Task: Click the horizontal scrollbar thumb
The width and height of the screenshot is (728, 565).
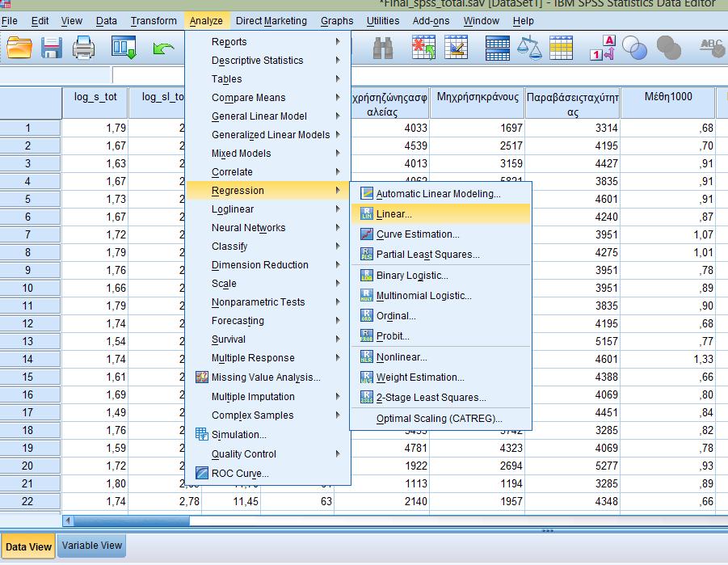Action: (132, 521)
